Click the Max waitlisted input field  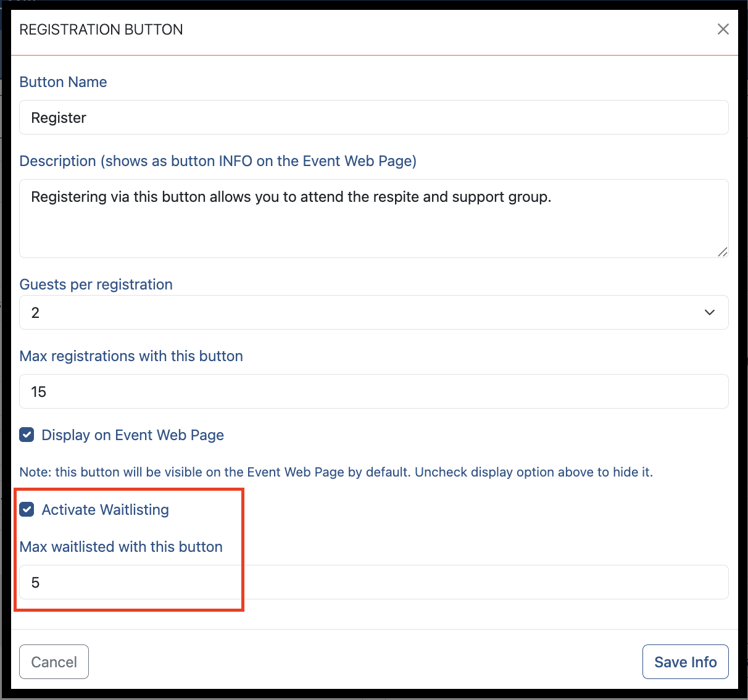[374, 582]
